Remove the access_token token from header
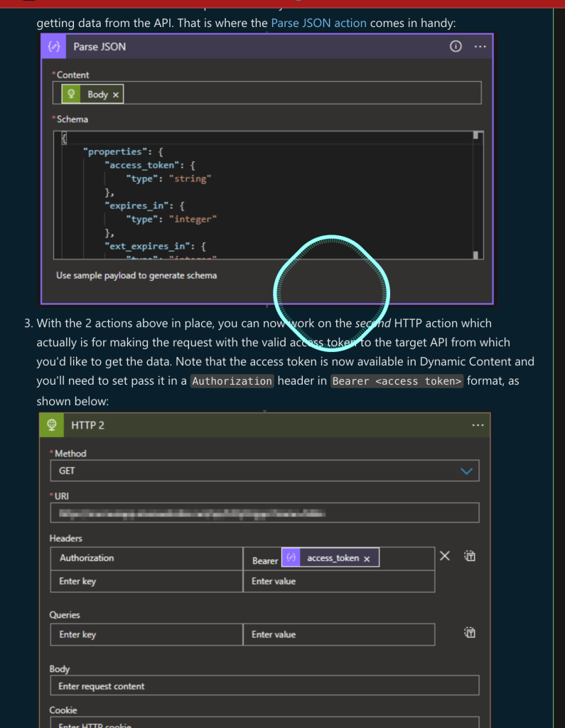565x728 pixels. (x=367, y=559)
